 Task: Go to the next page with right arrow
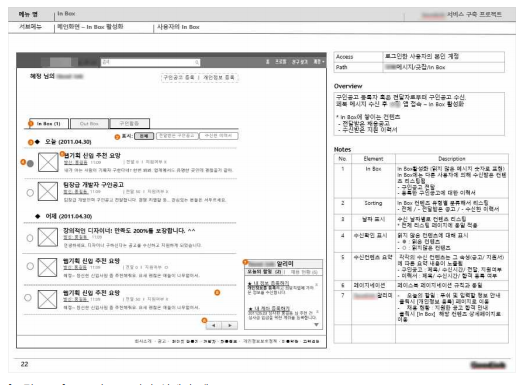(x=230, y=325)
